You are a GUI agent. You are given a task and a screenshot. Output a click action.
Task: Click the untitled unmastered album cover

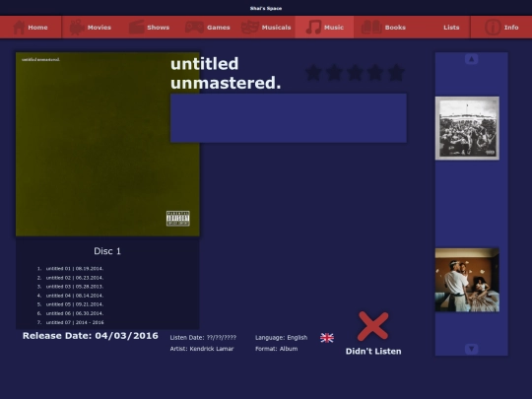[x=107, y=144]
